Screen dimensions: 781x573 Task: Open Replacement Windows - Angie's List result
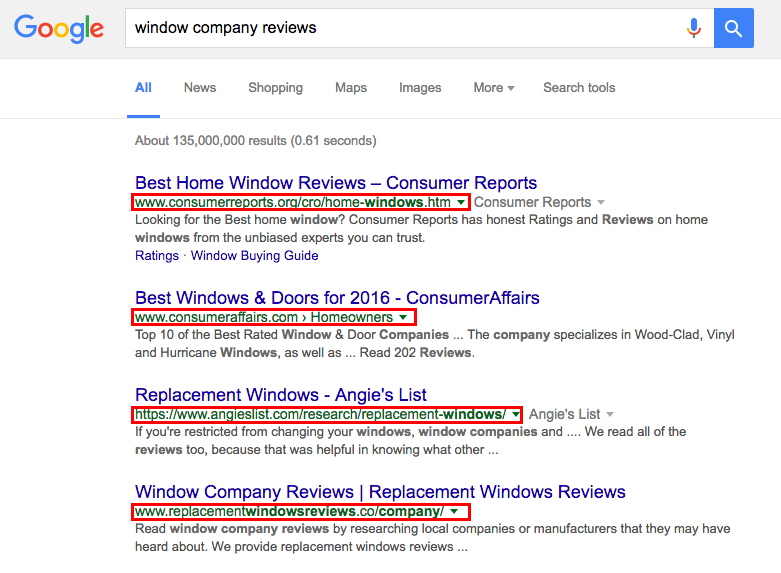point(280,395)
